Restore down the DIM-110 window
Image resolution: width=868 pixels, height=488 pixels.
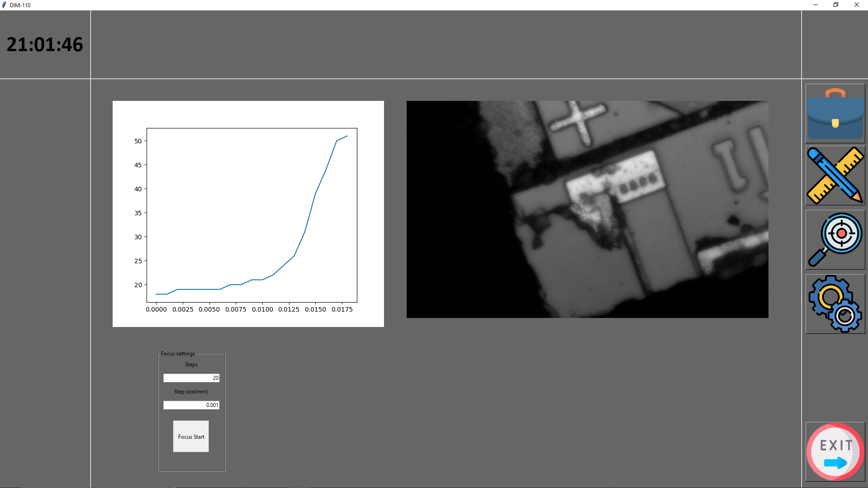click(x=836, y=5)
